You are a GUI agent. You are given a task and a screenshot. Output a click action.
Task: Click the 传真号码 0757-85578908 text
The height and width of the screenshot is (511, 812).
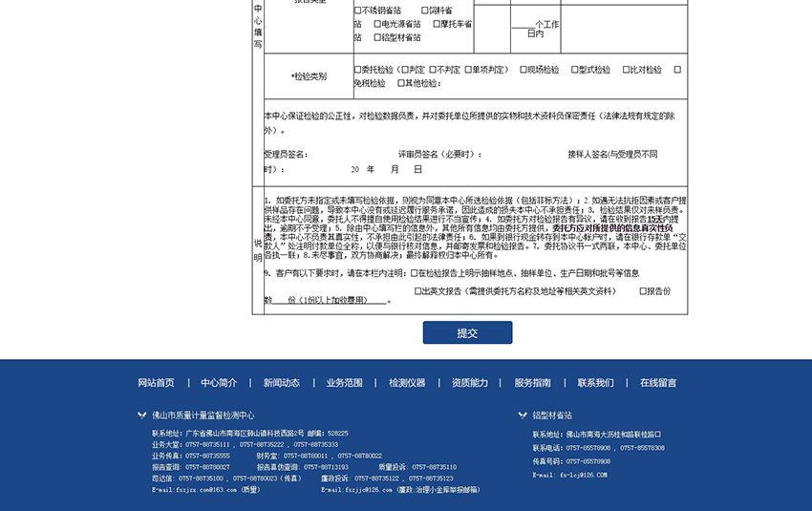[571, 461]
